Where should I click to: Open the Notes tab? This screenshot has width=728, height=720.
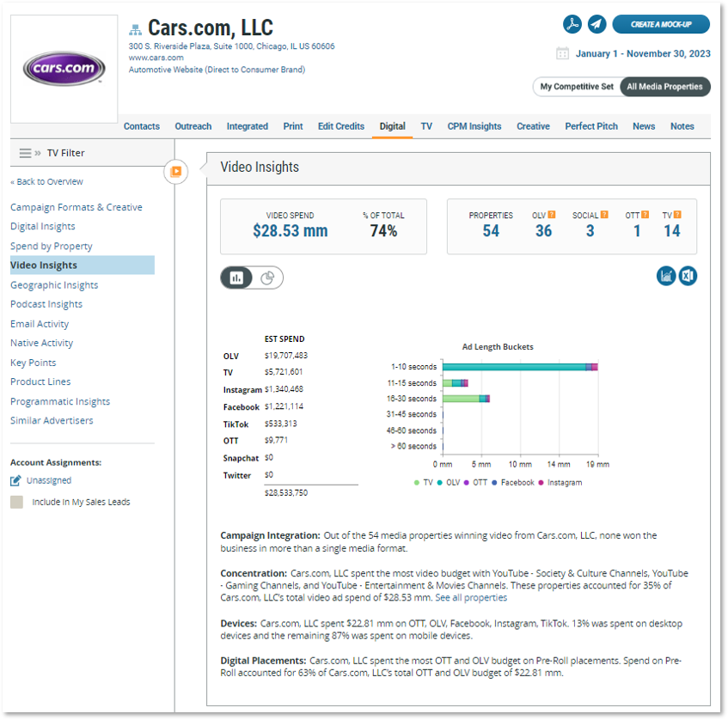tap(682, 126)
